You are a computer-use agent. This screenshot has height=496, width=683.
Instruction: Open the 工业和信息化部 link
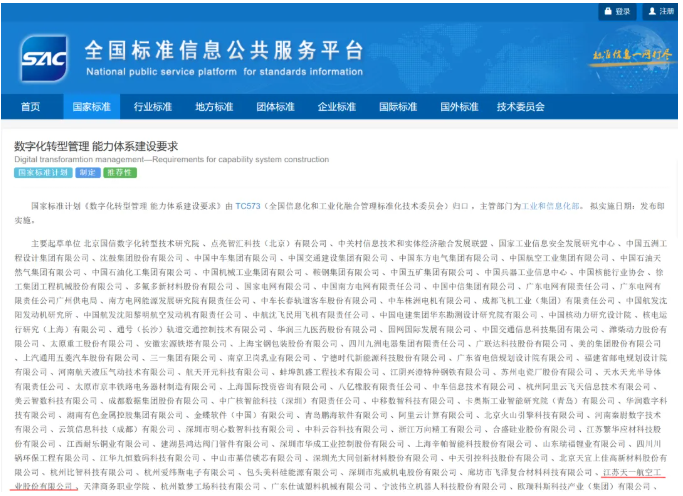pos(551,206)
